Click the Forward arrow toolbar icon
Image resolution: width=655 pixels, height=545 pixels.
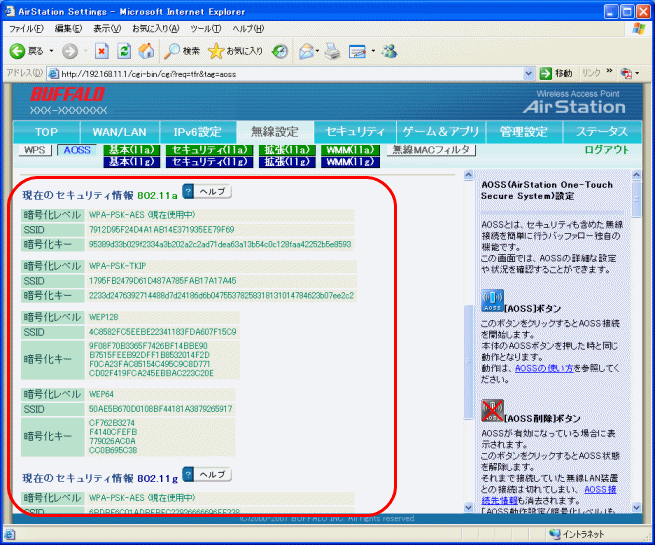70,51
